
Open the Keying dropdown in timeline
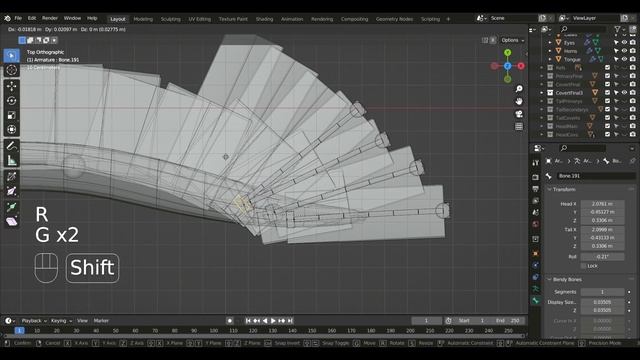[61, 321]
